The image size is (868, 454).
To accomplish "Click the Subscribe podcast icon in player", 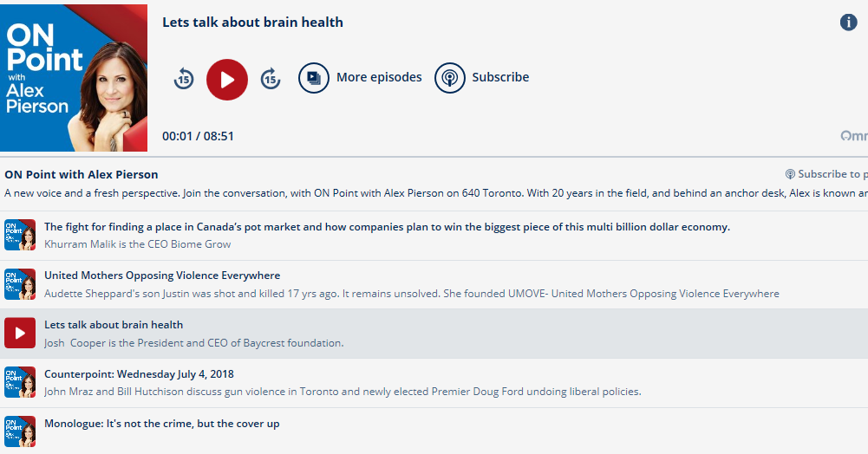I will 450,78.
